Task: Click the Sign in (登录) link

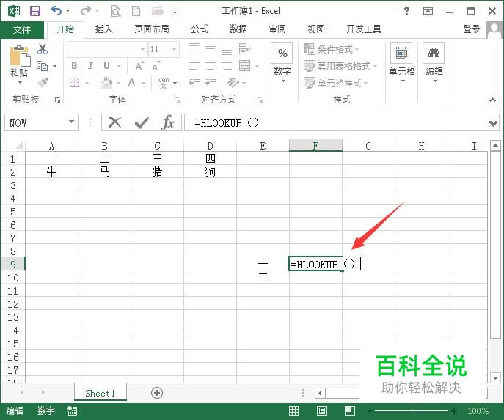Action: (472, 29)
